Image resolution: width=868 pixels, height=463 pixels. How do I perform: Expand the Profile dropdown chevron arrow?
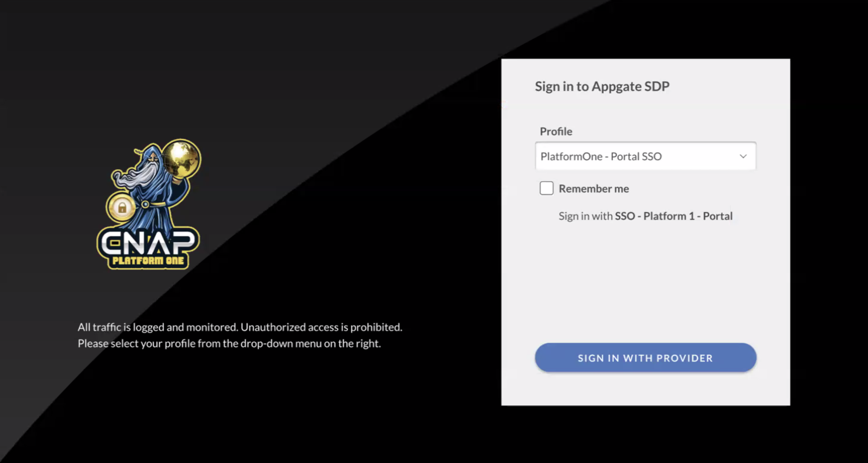pos(743,156)
